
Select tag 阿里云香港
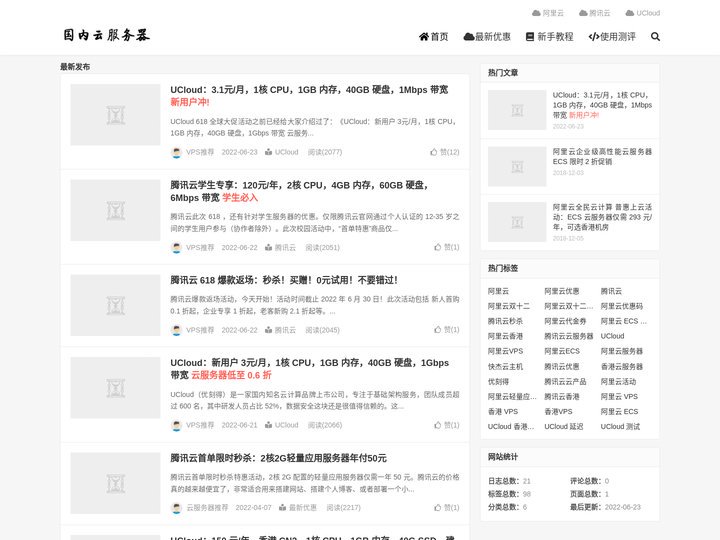505,336
